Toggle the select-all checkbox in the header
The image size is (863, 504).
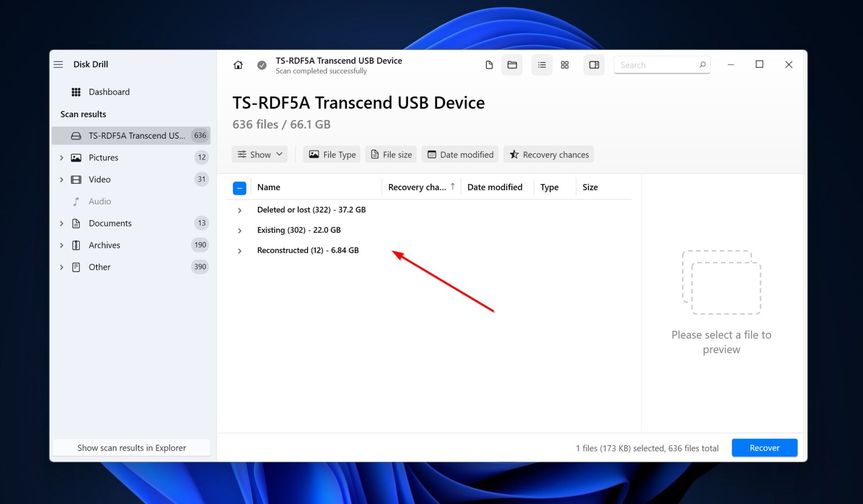tap(239, 188)
